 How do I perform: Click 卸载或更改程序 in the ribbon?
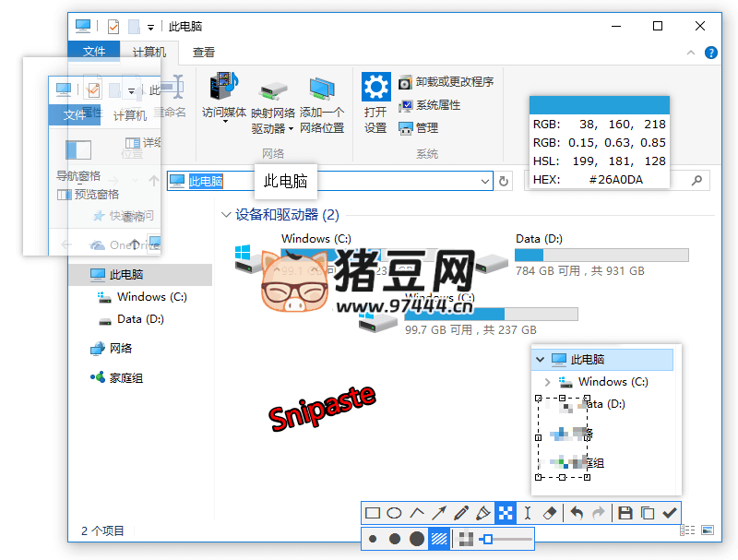click(452, 82)
